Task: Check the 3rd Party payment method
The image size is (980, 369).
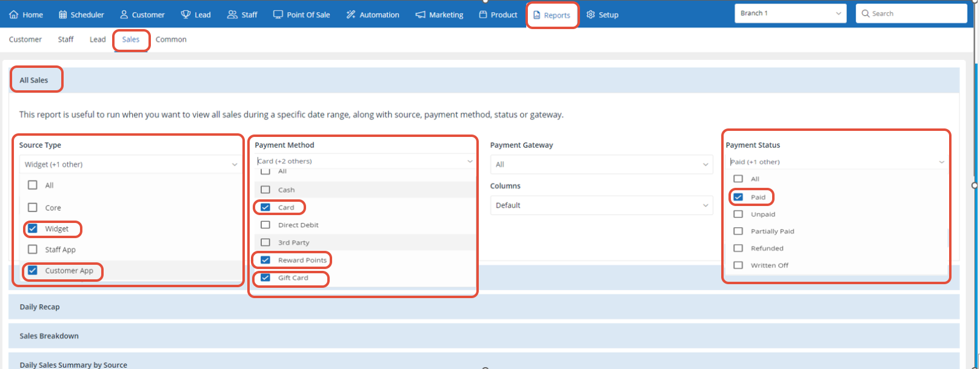Action: (265, 242)
